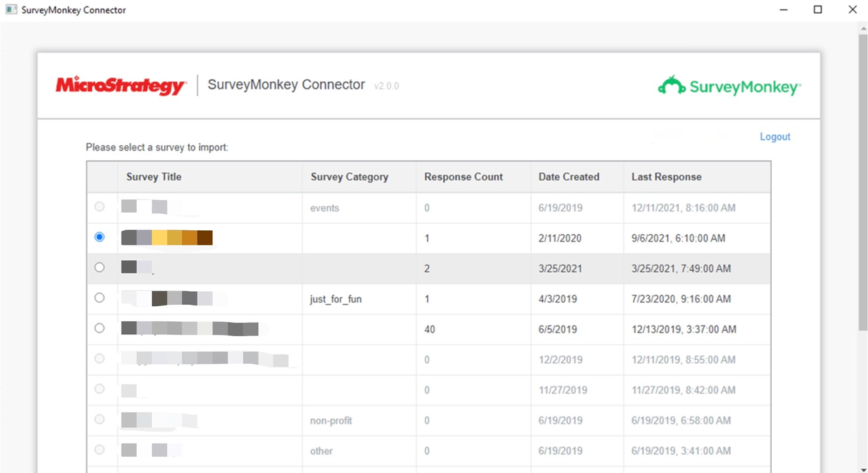The width and height of the screenshot is (868, 473).
Task: Click the Survey Title column header
Action: coord(154,177)
